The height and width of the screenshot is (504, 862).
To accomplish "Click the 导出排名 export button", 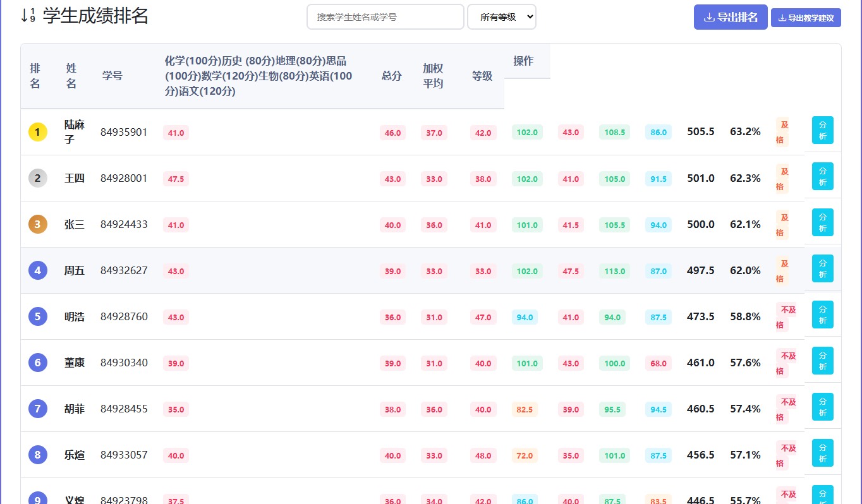I will [x=731, y=17].
